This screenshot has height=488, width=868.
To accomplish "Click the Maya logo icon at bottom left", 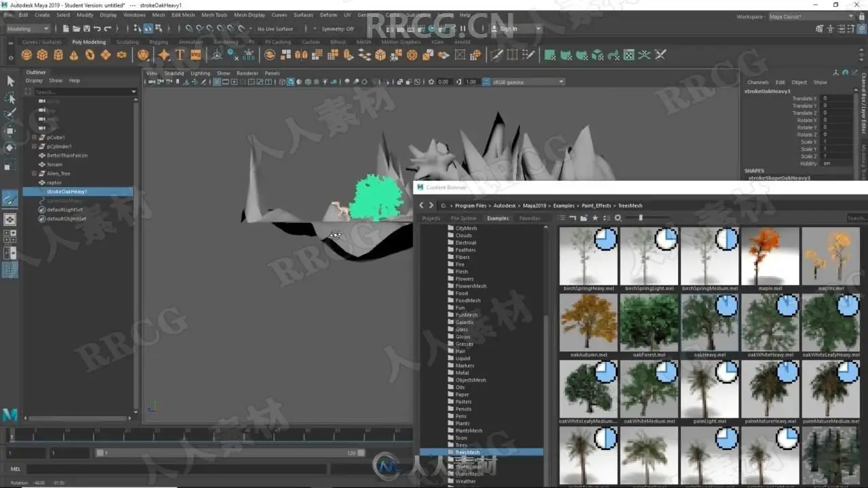I will [9, 414].
